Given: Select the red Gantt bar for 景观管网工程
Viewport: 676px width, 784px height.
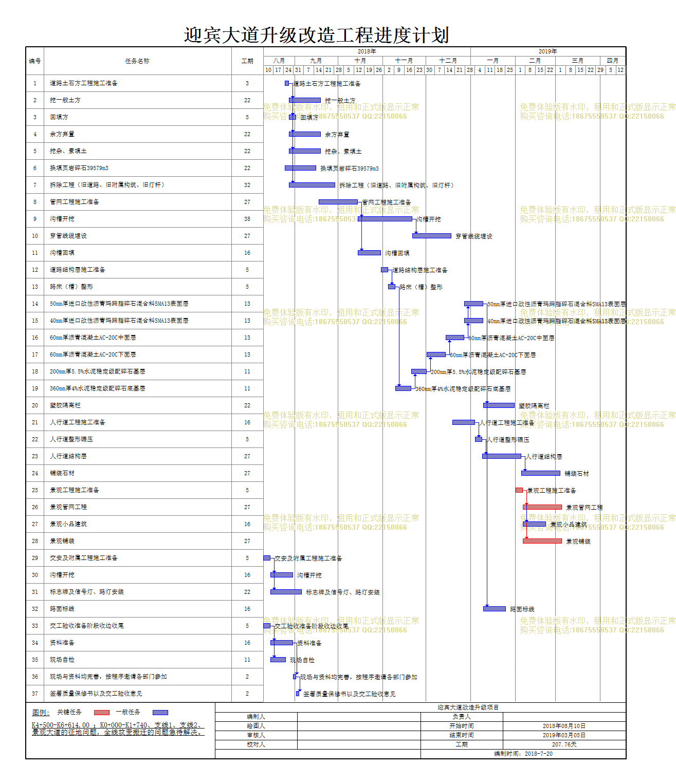Looking at the screenshot, I should 542,507.
